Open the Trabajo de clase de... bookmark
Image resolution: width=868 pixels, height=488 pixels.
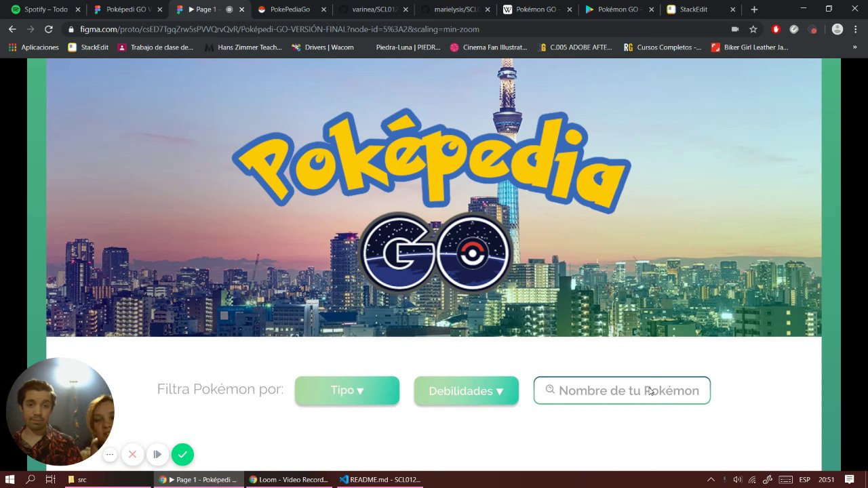pos(156,47)
